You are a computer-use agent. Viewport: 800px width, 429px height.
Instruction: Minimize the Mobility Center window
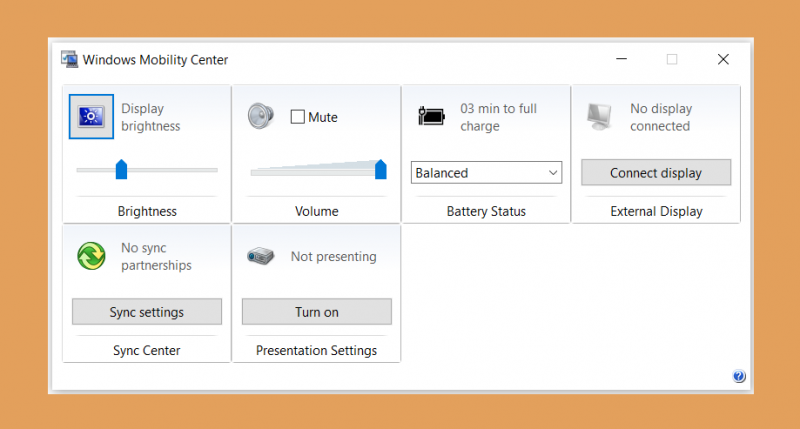621,59
